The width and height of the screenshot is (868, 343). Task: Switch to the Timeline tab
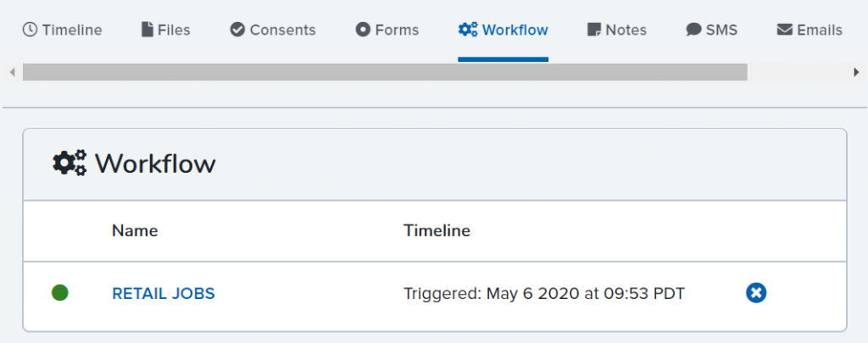tap(62, 30)
